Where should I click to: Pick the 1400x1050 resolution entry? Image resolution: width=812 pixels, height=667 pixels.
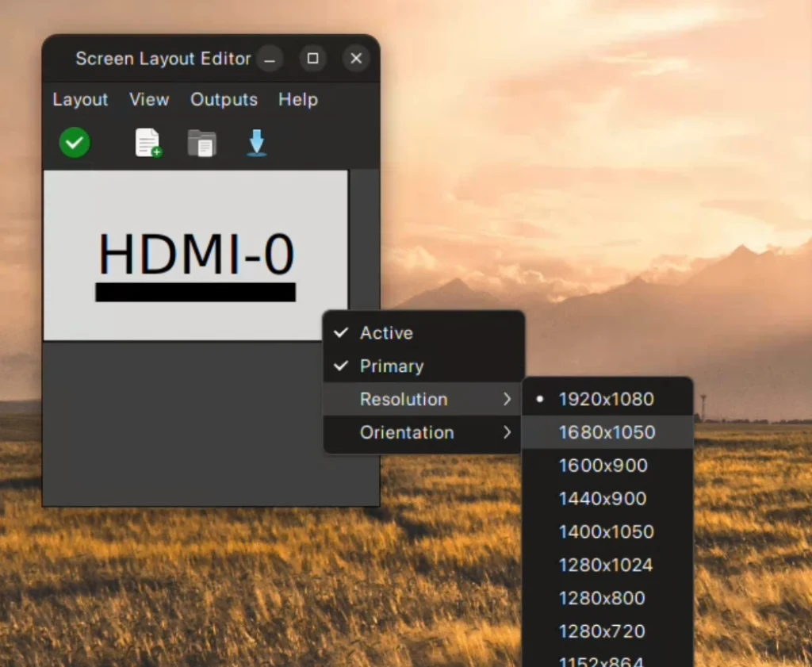[x=605, y=531]
